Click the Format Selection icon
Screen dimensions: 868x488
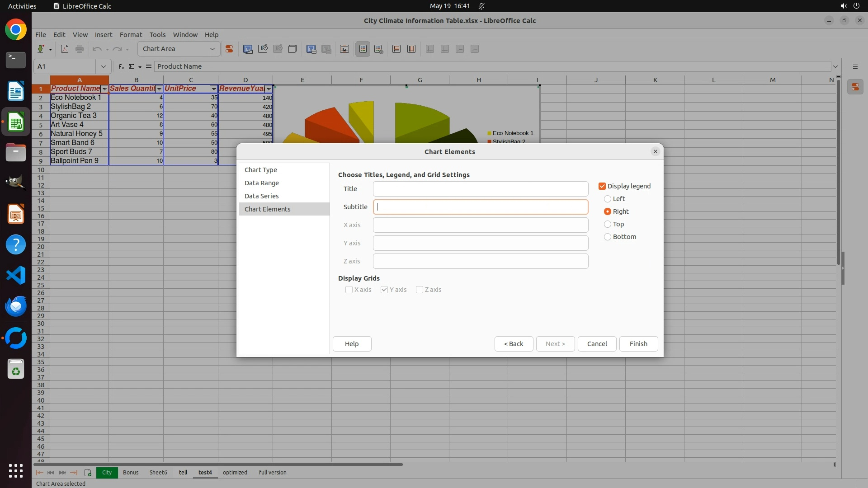(229, 49)
